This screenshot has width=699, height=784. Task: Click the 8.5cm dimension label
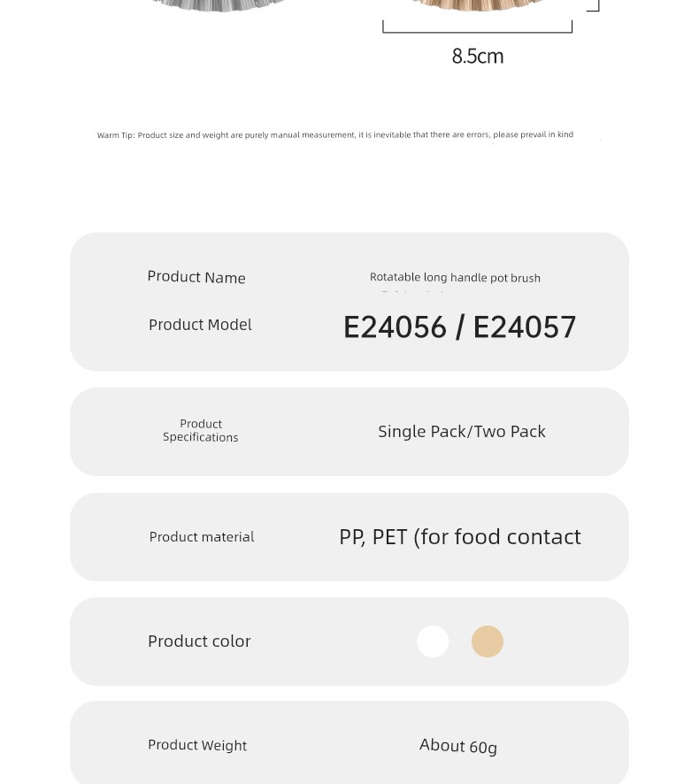(x=478, y=56)
